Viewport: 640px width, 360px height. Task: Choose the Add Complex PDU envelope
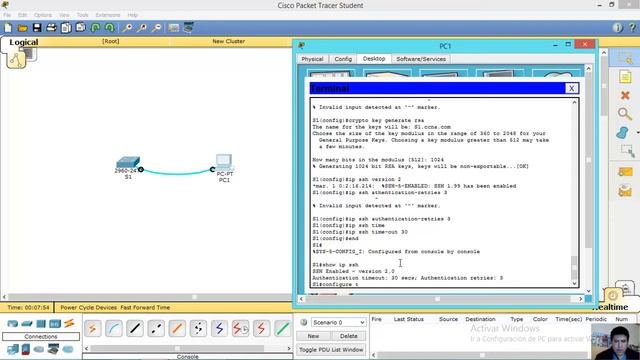point(625,190)
